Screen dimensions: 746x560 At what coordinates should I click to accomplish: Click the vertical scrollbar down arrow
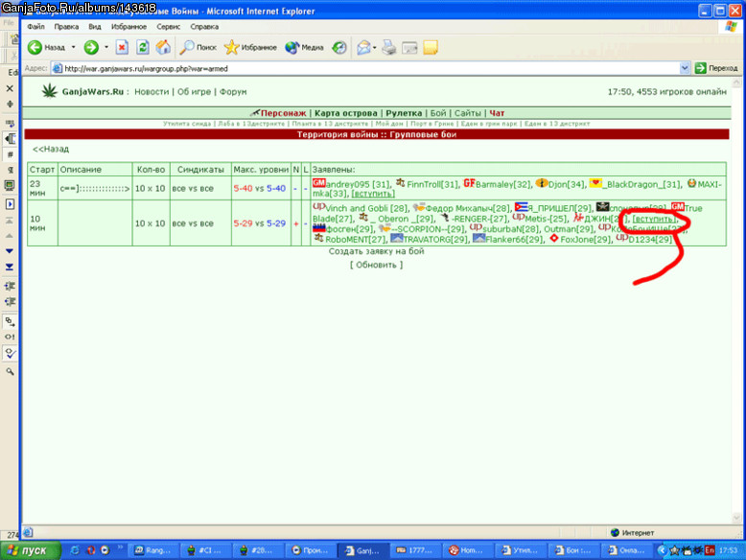[736, 518]
